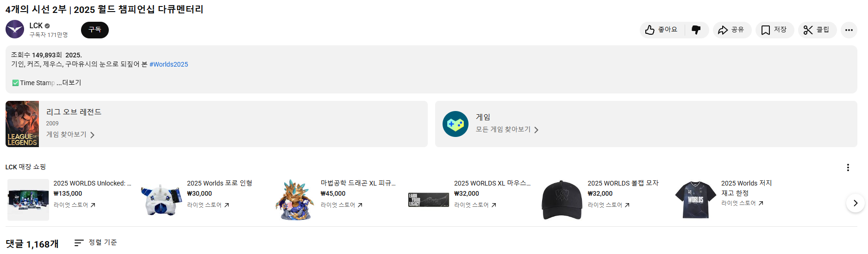
Task: Click the #Worlds2025 hashtag
Action: click(169, 64)
